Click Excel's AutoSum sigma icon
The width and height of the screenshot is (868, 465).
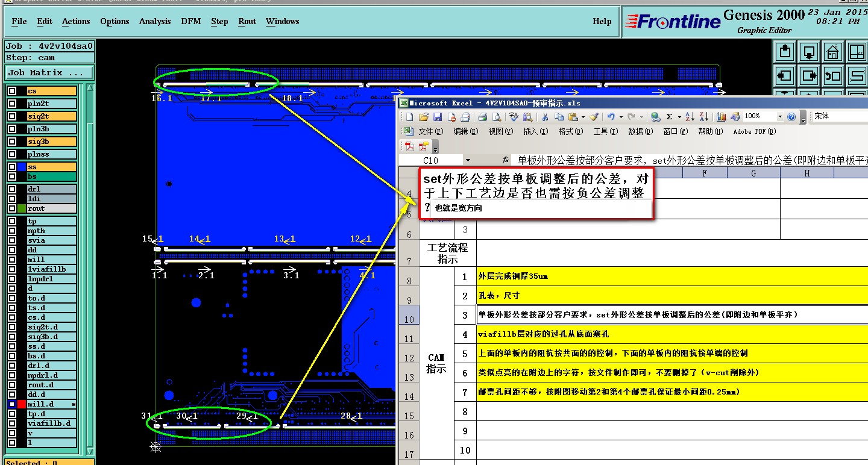pos(669,117)
